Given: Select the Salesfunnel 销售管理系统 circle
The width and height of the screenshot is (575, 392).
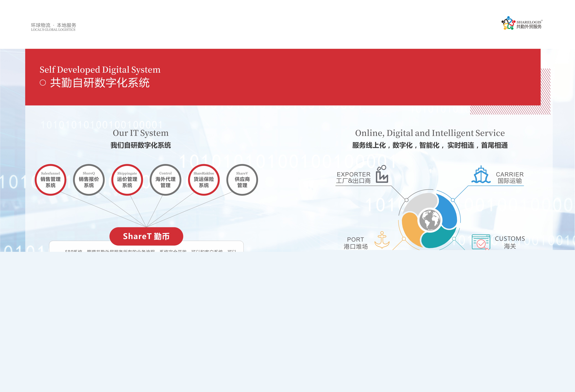Looking at the screenshot, I should coord(50,180).
